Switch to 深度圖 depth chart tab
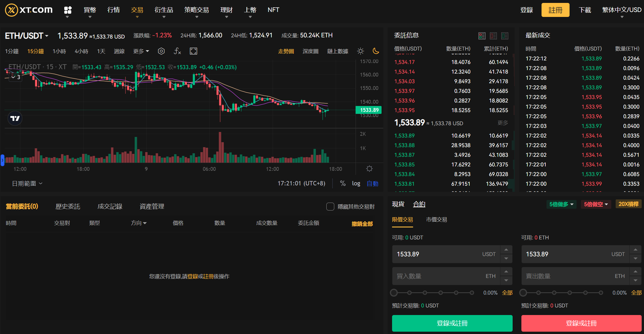The image size is (644, 334). click(x=310, y=51)
